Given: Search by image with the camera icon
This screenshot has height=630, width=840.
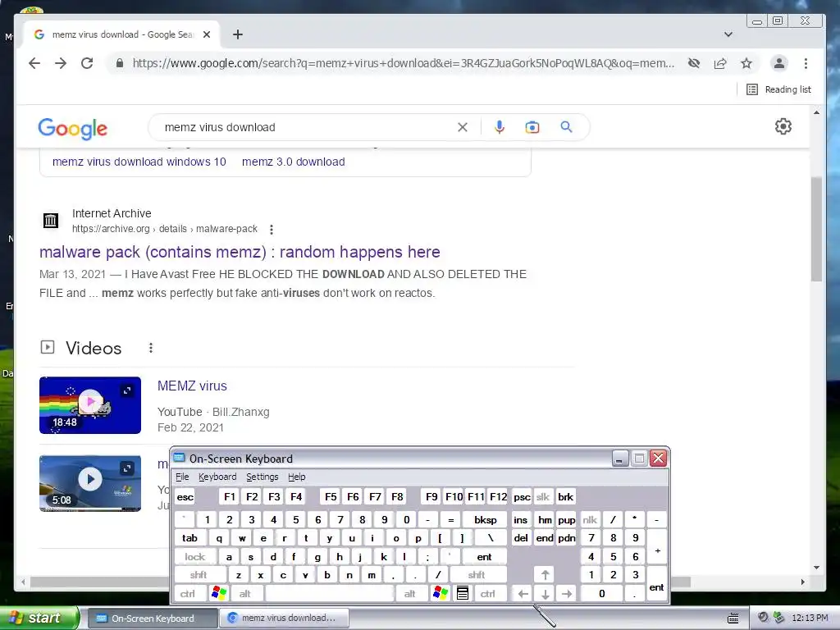Looking at the screenshot, I should (532, 127).
